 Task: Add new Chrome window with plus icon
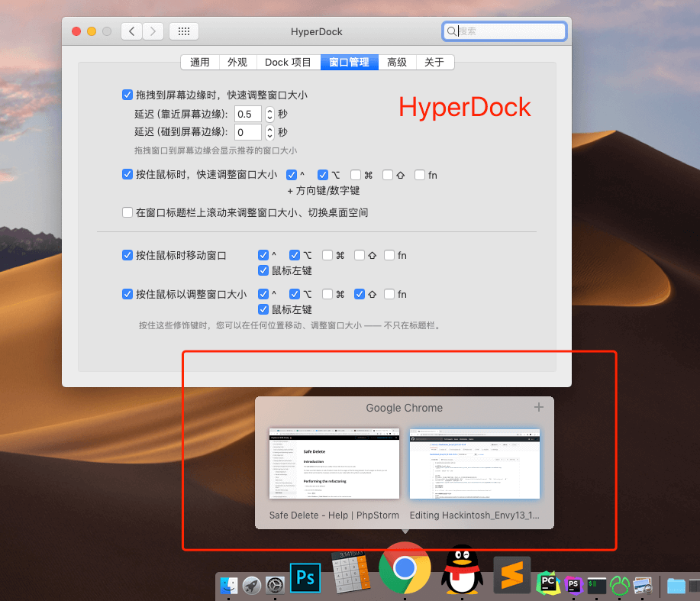point(539,408)
